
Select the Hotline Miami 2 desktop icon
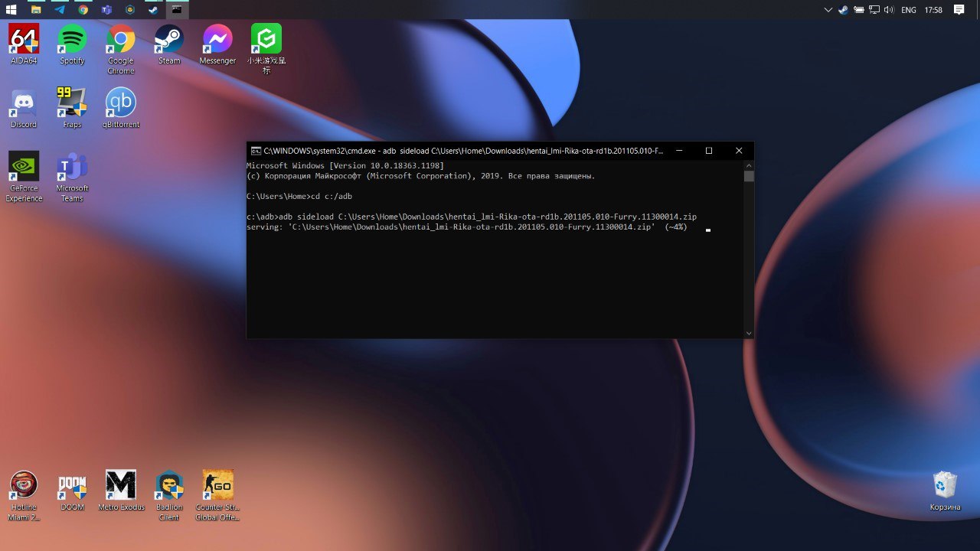tap(24, 496)
